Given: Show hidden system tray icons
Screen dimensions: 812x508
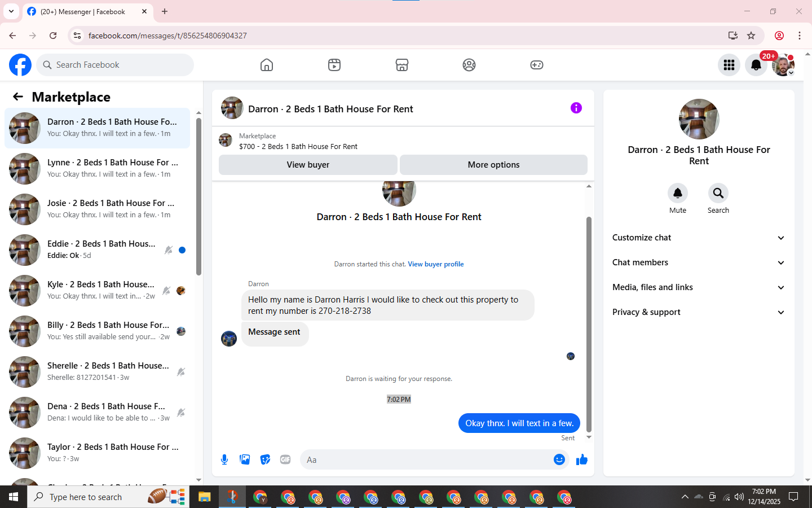Looking at the screenshot, I should [685, 497].
